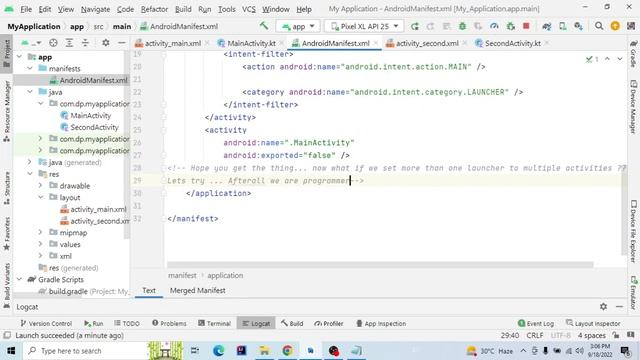Open the Build tool window
The image size is (640, 360).
click(x=292, y=323)
